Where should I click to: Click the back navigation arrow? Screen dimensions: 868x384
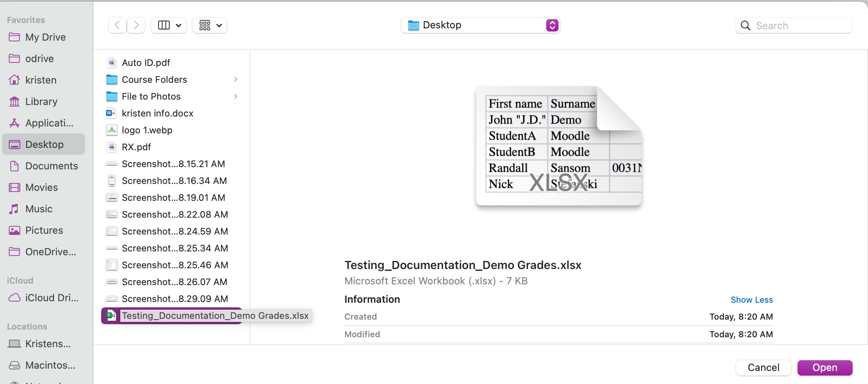[x=117, y=25]
